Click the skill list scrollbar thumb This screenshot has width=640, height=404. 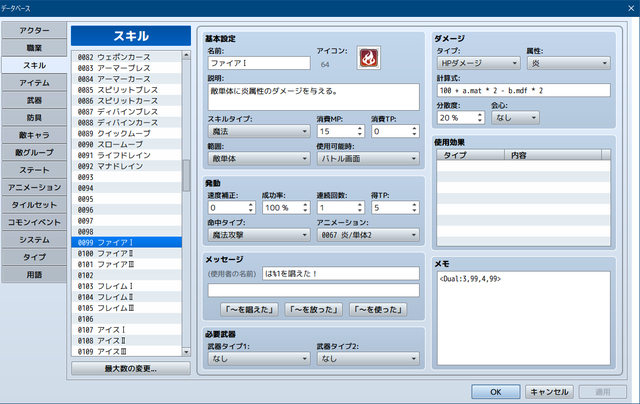[x=186, y=175]
